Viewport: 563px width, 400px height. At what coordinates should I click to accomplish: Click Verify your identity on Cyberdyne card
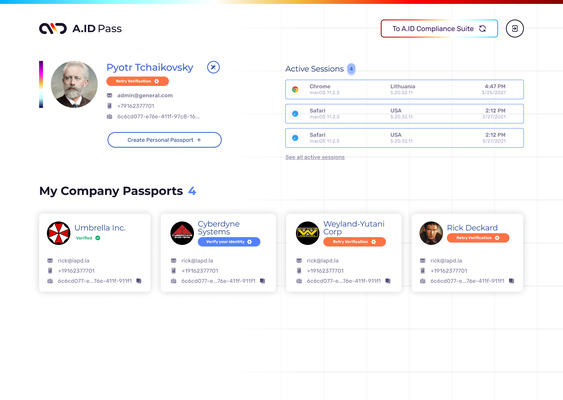pyautogui.click(x=229, y=242)
